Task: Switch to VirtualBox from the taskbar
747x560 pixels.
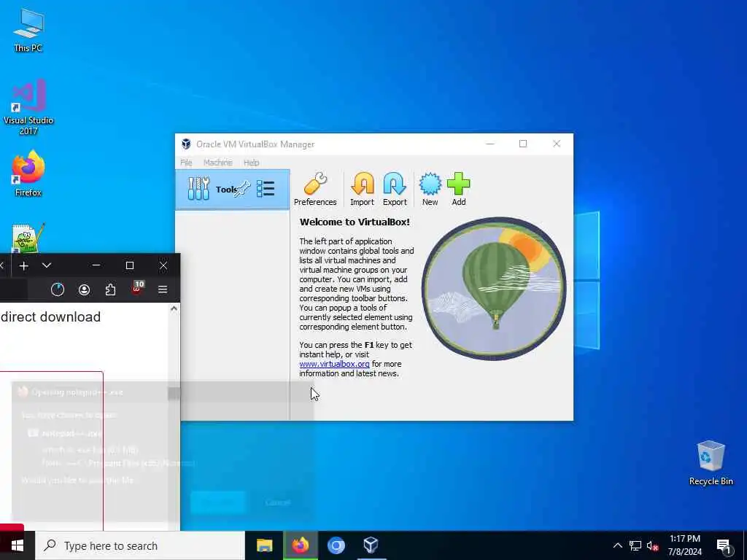Action: 371,545
